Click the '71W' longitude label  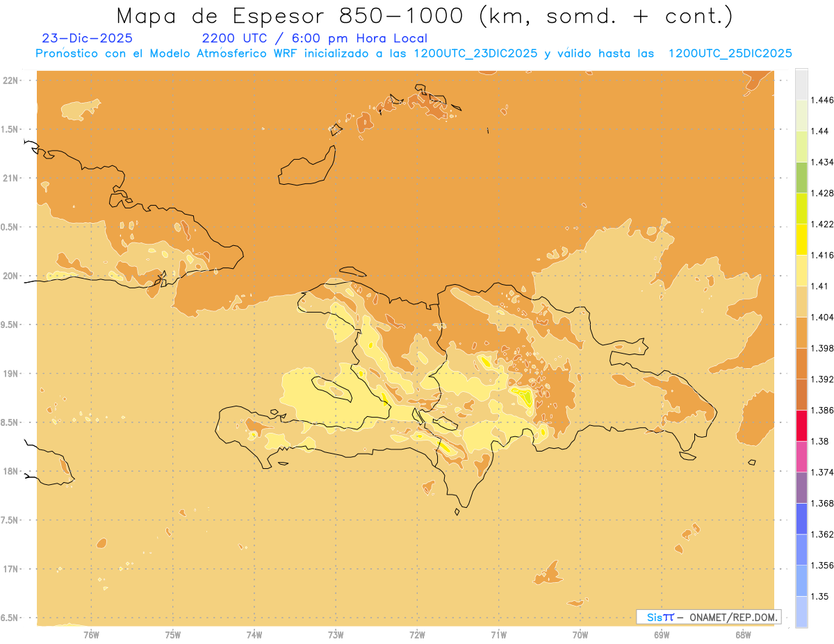(498, 634)
